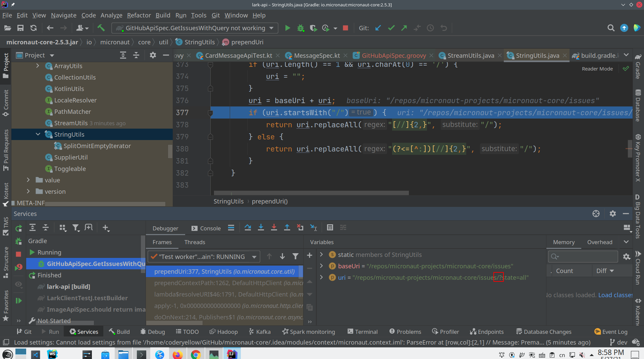Viewport: 644px width, 359px height.
Task: Open Search Everywhere magnifier icon
Action: [x=611, y=28]
